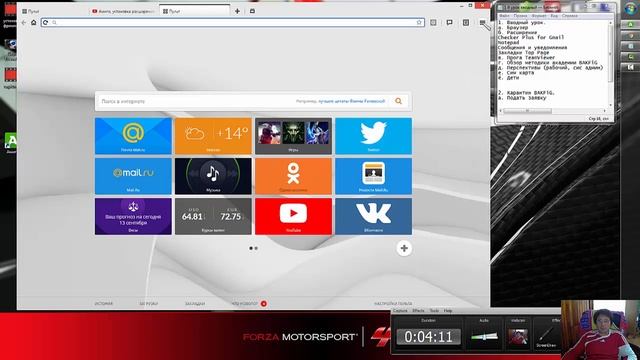The image size is (640, 360).
Task: Click the square toolbar icon before the hamburger menu
Action: (x=466, y=22)
